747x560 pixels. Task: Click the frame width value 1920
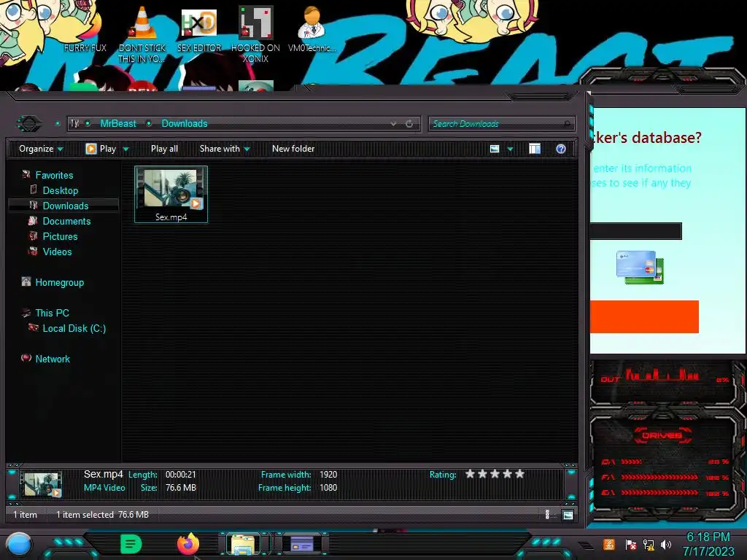(x=328, y=474)
